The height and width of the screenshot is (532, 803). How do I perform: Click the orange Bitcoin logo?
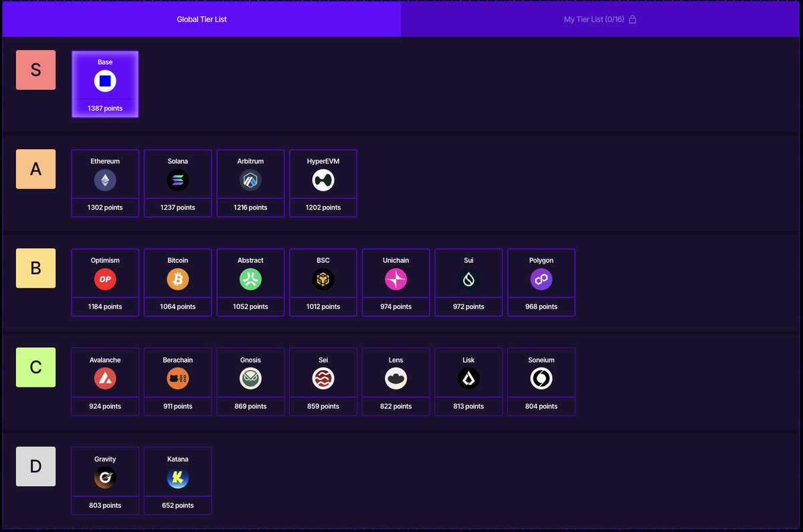tap(178, 280)
